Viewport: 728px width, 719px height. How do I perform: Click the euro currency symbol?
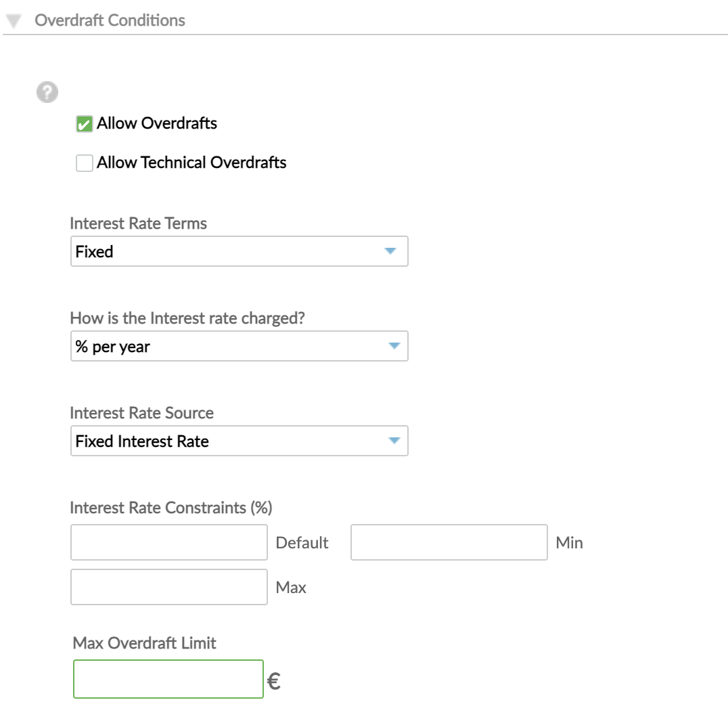[x=273, y=680]
